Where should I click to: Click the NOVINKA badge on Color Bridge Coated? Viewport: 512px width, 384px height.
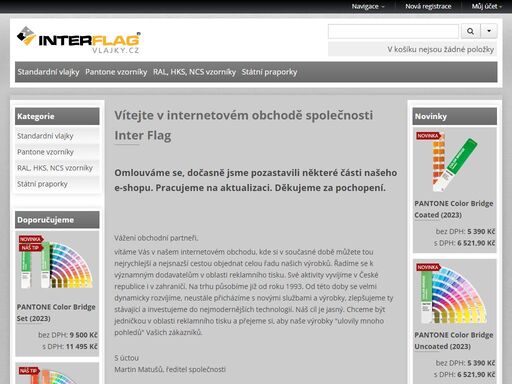point(429,136)
